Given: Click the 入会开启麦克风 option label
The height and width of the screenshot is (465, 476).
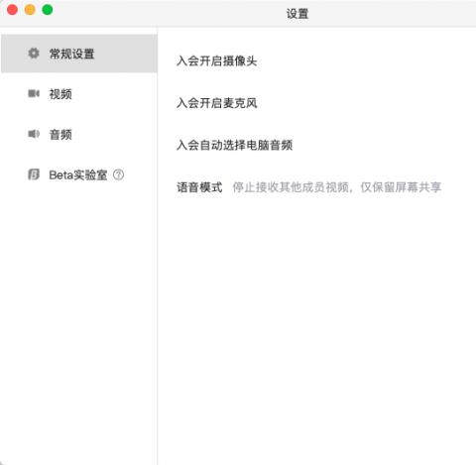Looking at the screenshot, I should [217, 103].
